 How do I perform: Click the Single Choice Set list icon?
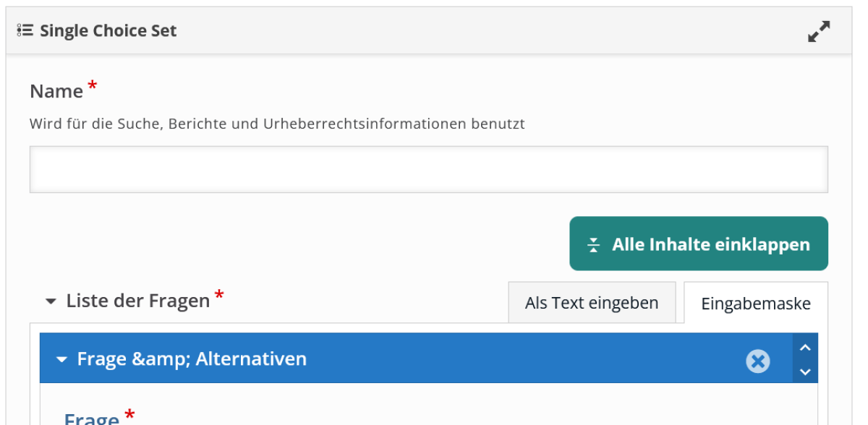[25, 30]
